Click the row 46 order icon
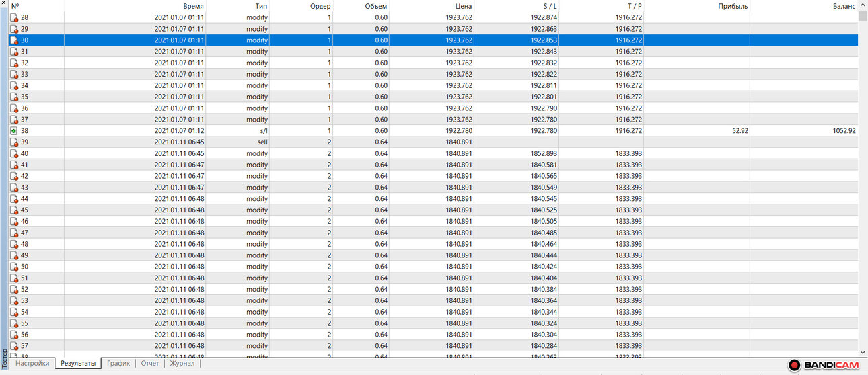 click(14, 221)
